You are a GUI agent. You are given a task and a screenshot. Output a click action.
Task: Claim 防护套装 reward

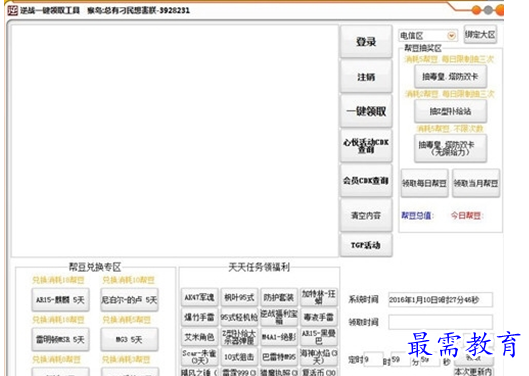(279, 297)
